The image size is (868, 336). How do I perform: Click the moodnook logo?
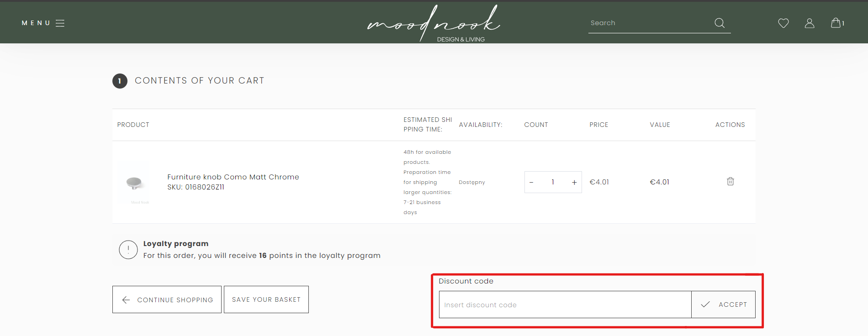[434, 24]
